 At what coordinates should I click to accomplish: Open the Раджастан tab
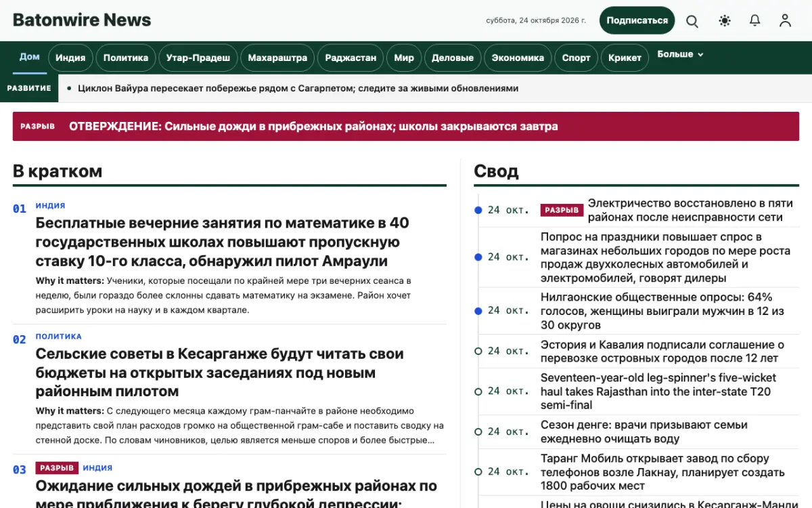351,58
